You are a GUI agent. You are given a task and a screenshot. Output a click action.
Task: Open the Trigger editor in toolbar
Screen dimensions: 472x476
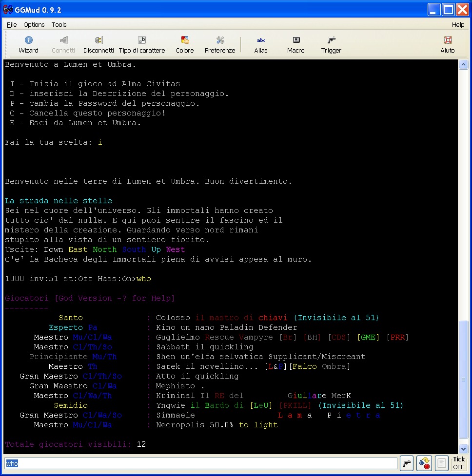(x=331, y=44)
